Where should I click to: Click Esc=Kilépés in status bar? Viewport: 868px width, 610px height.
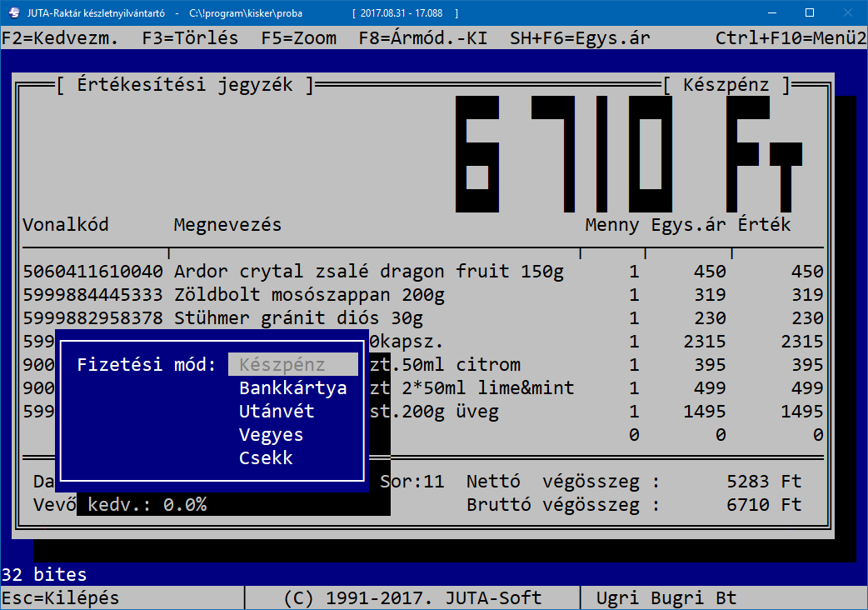[x=61, y=597]
